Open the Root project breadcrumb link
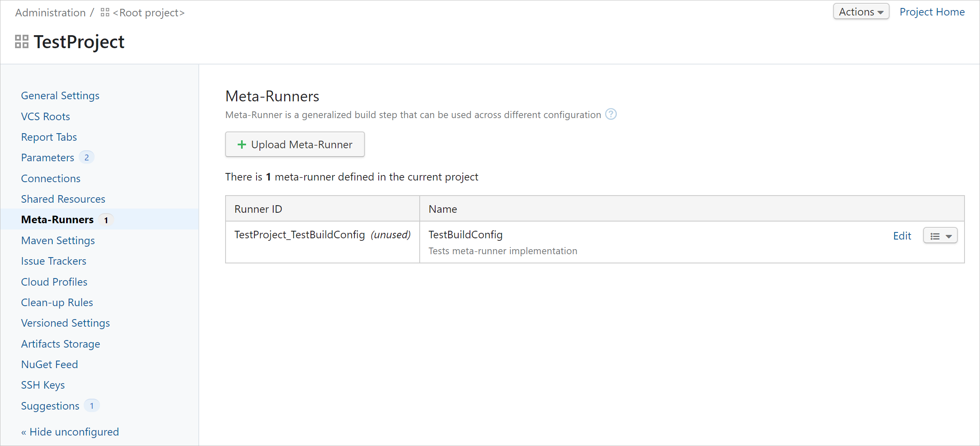Screen dimensions: 980x446 [149, 13]
